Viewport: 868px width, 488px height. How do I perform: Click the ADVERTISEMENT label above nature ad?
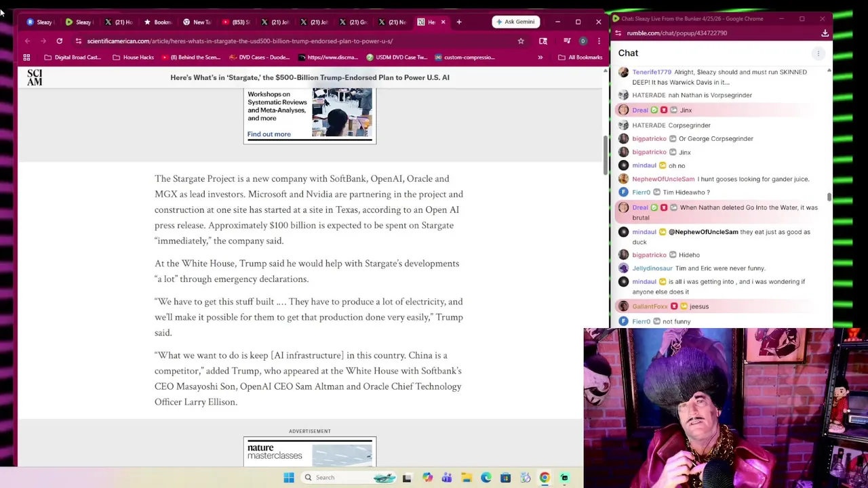pyautogui.click(x=310, y=431)
